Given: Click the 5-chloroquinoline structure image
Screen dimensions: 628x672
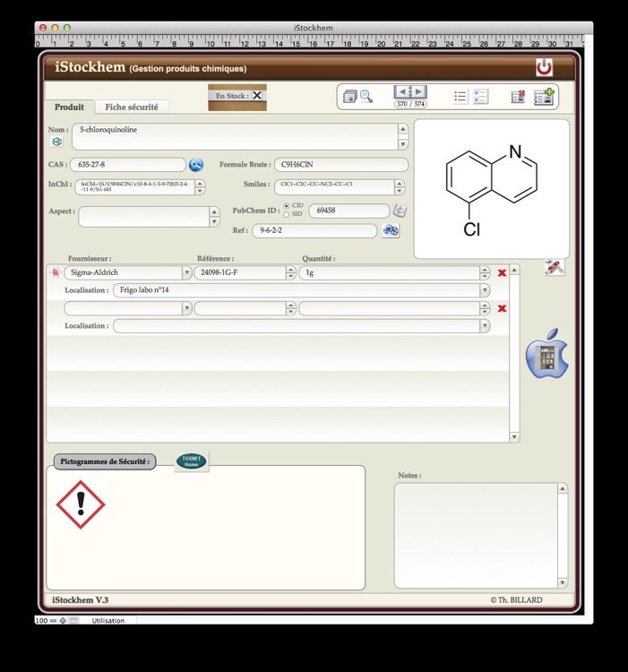Looking at the screenshot, I should pos(491,189).
